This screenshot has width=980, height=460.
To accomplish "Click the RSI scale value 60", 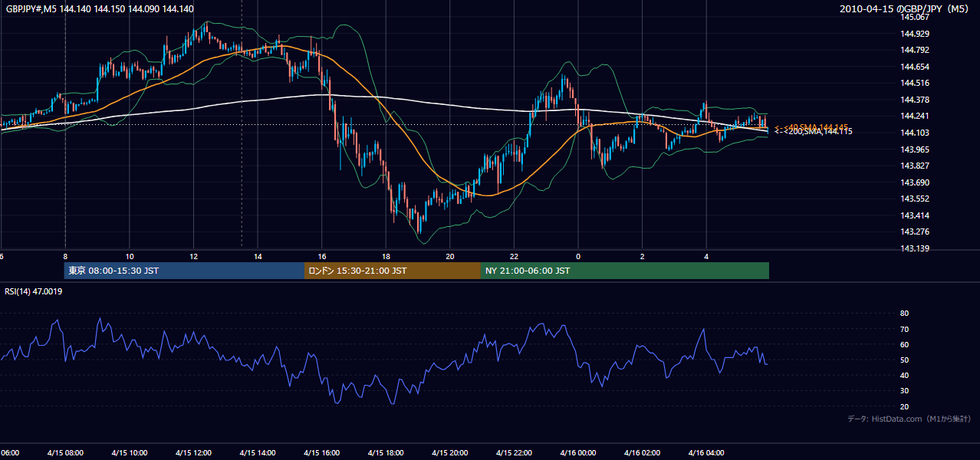I will (904, 344).
